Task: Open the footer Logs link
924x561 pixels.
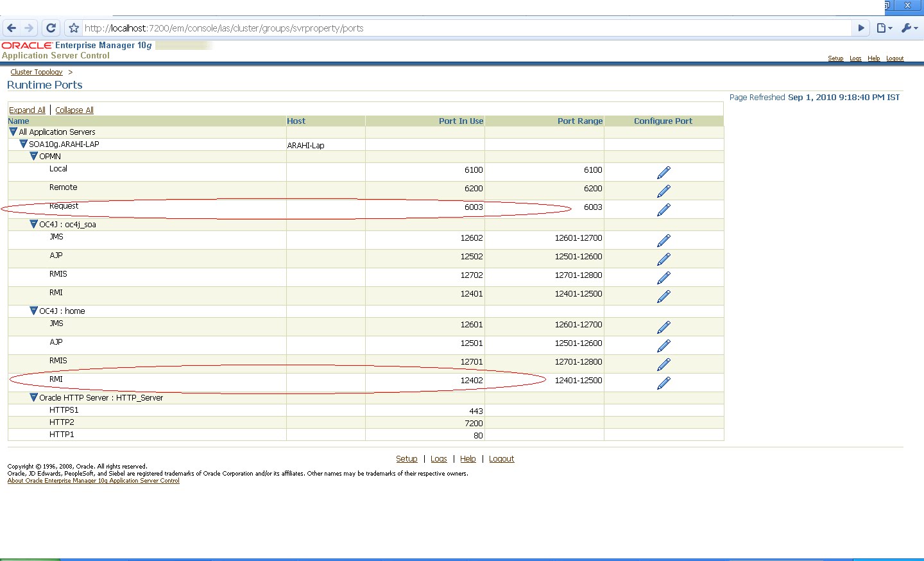Action: 439,459
